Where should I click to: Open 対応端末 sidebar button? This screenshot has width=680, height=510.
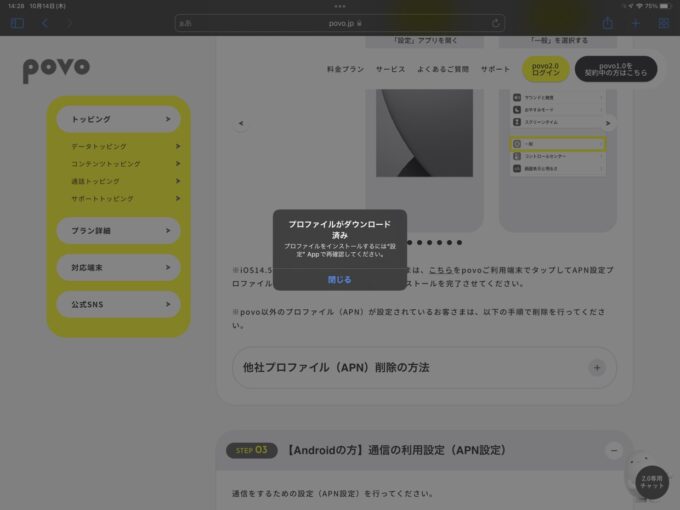tap(118, 267)
